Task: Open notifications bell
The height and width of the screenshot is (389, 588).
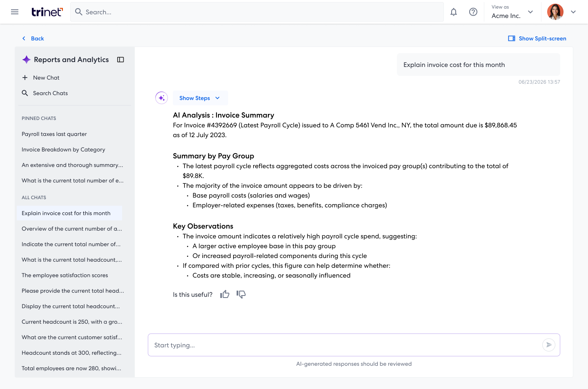Action: click(x=454, y=12)
